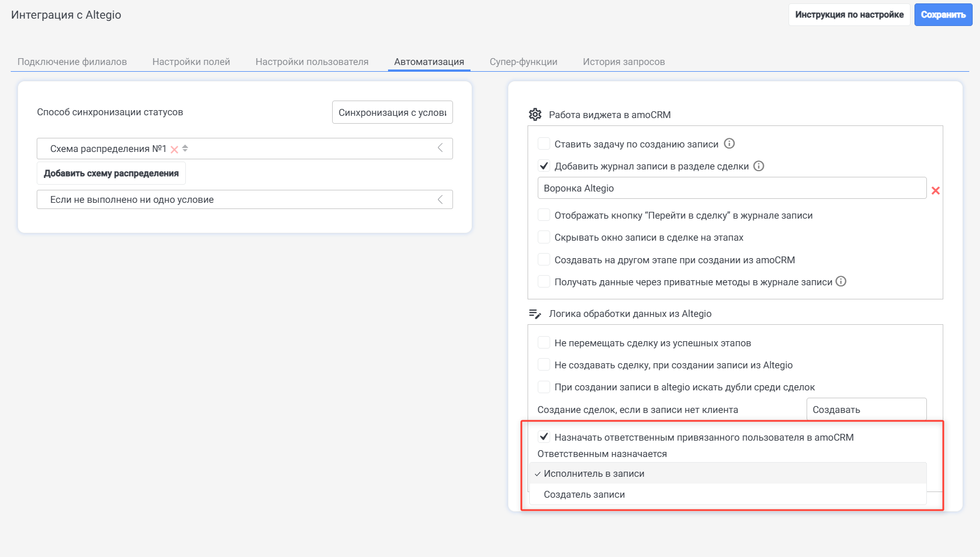The height and width of the screenshot is (557, 980).
Task: Click info icon next to Ставить задачу по созданию записи
Action: (x=729, y=143)
